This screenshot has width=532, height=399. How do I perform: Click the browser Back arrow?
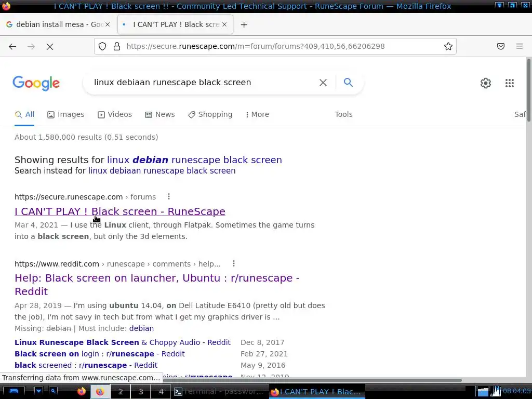point(12,46)
